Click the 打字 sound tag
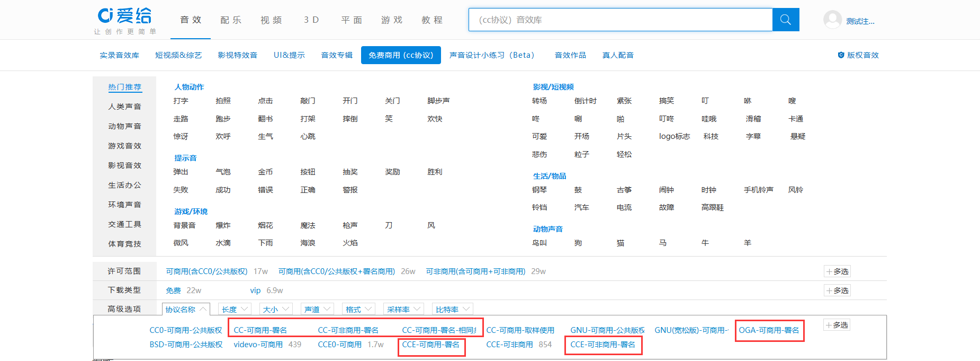 coord(181,101)
